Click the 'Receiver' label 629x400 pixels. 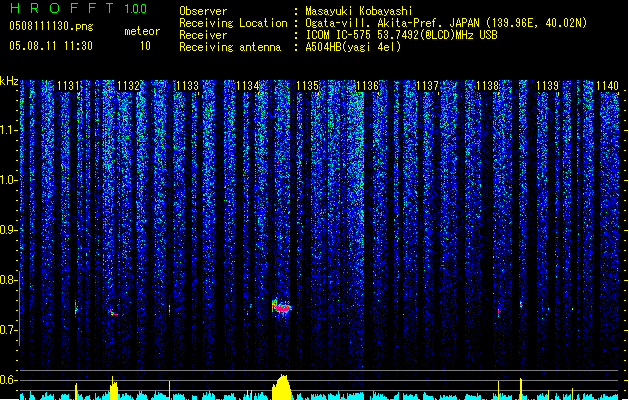pyautogui.click(x=203, y=35)
